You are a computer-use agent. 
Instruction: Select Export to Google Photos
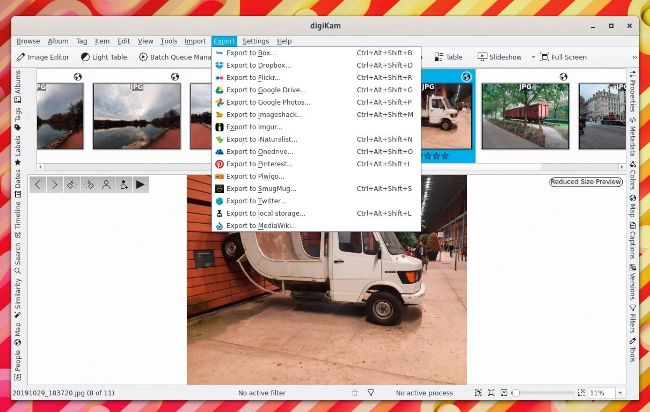[x=268, y=102]
